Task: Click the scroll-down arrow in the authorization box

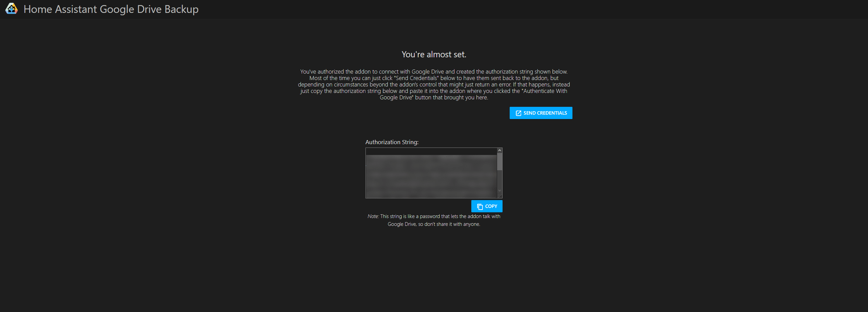Action: [499, 190]
